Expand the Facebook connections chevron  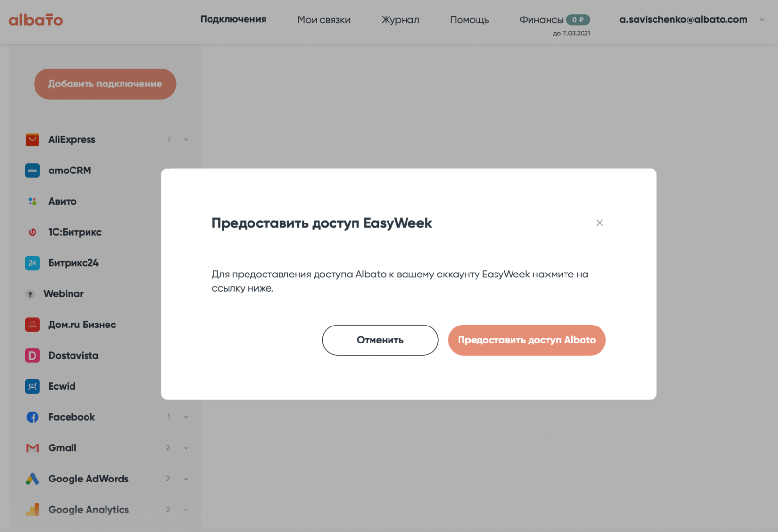[186, 417]
